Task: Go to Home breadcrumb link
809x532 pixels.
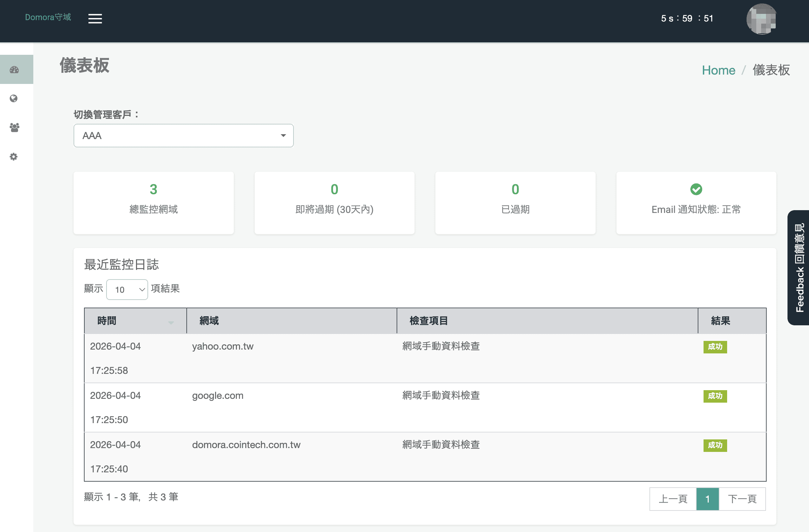Action: (718, 70)
